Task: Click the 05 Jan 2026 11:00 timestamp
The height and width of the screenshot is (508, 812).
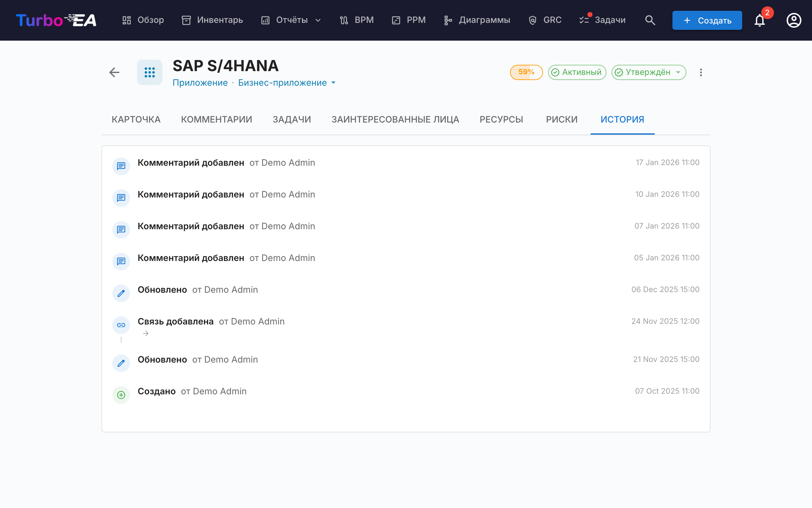Action: [666, 258]
